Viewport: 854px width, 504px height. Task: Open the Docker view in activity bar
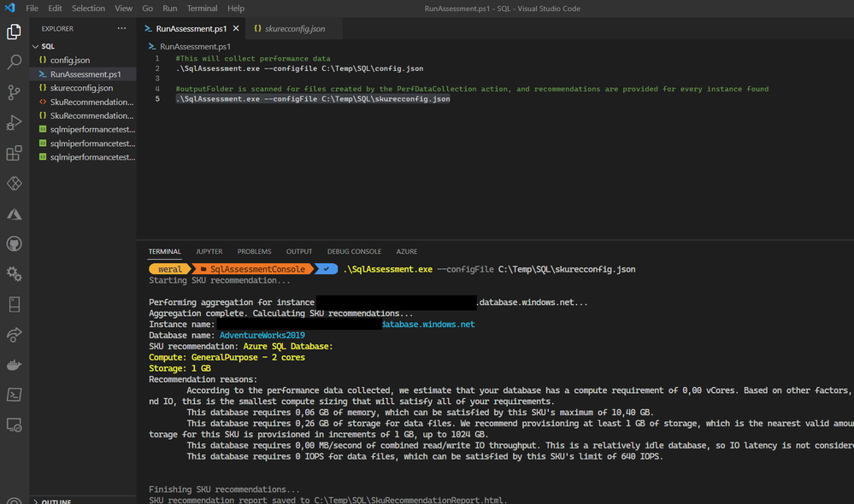[x=15, y=365]
